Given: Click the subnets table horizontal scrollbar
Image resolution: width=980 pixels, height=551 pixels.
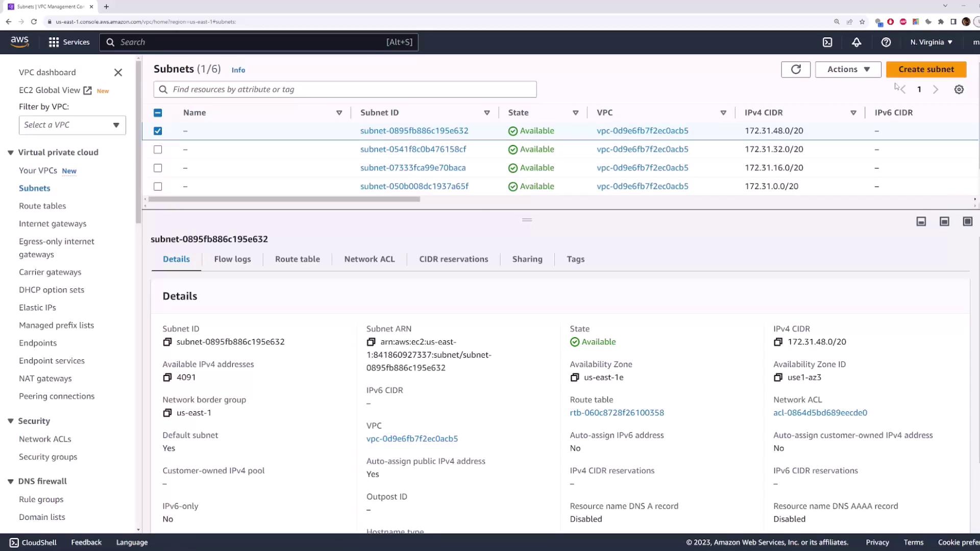Looking at the screenshot, I should click(x=284, y=199).
